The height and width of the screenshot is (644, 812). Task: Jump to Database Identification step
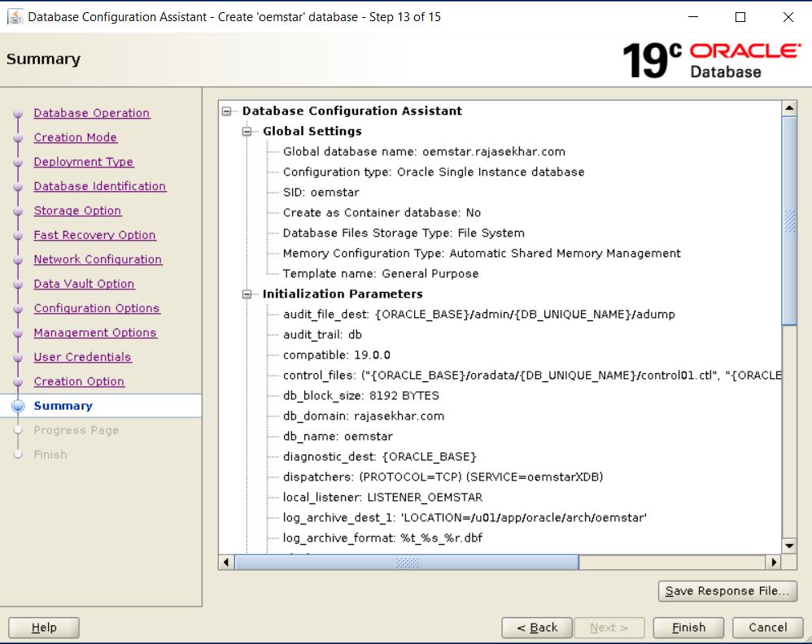click(100, 186)
